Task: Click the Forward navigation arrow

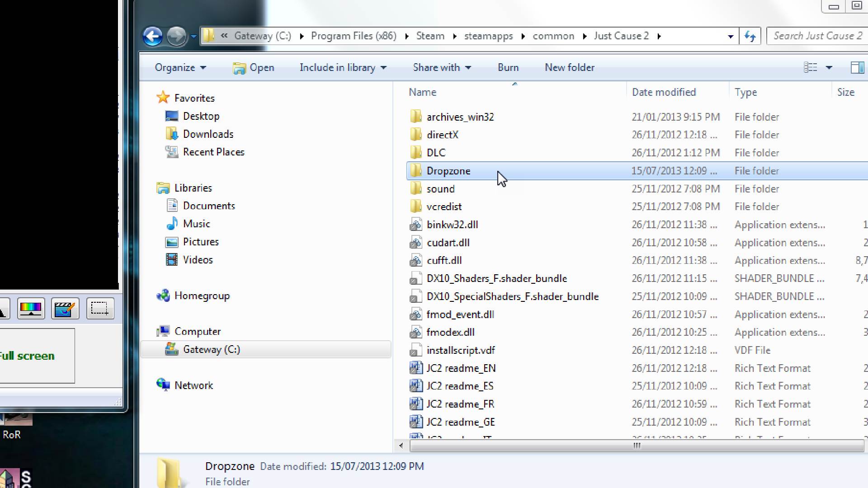Action: 176,36
